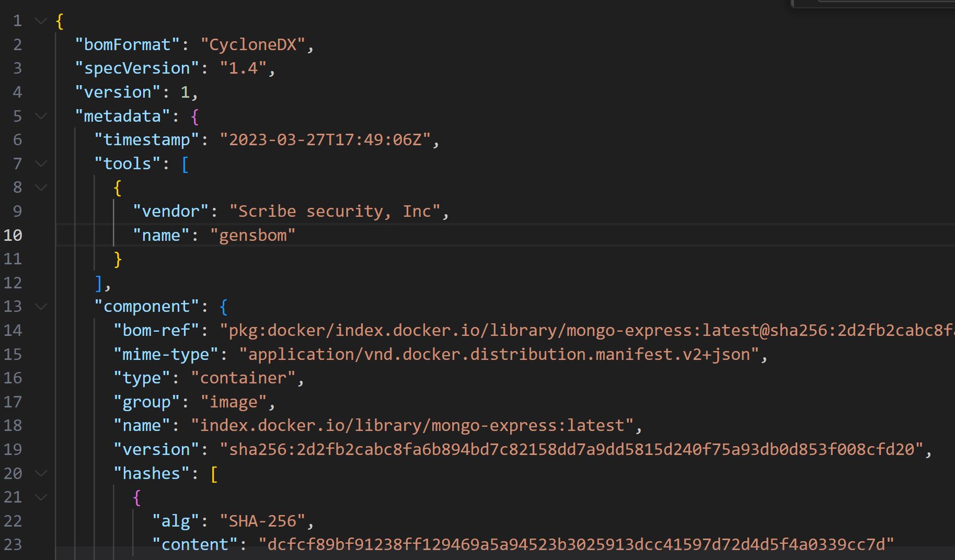Click the opening bracket after "hashes"
The height and width of the screenshot is (560, 955).
tap(214, 473)
